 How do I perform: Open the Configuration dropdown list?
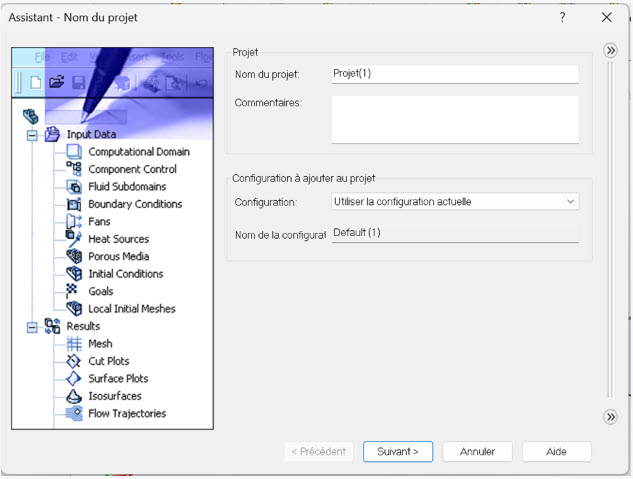point(455,201)
